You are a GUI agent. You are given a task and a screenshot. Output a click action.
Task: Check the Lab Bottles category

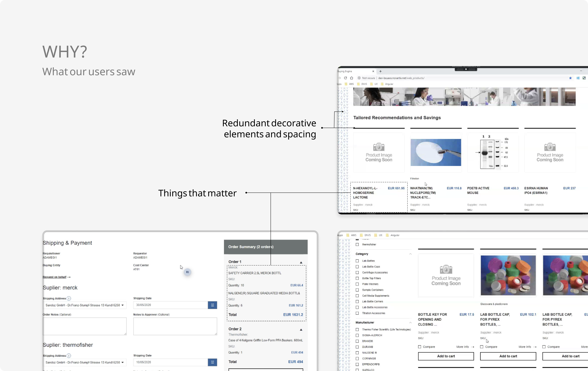pos(357,261)
